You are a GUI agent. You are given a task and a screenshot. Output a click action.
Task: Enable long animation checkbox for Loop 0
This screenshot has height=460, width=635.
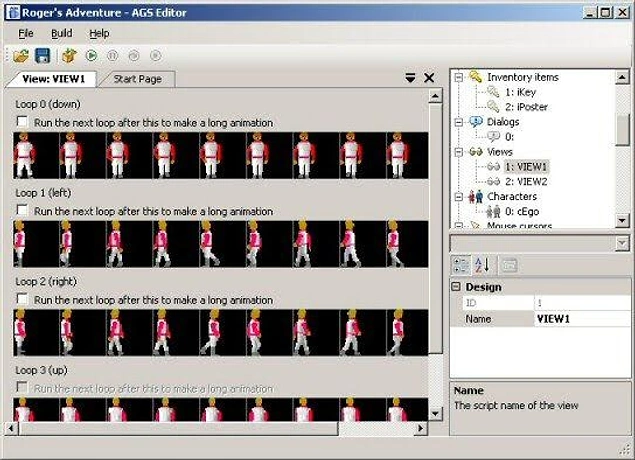pyautogui.click(x=22, y=121)
